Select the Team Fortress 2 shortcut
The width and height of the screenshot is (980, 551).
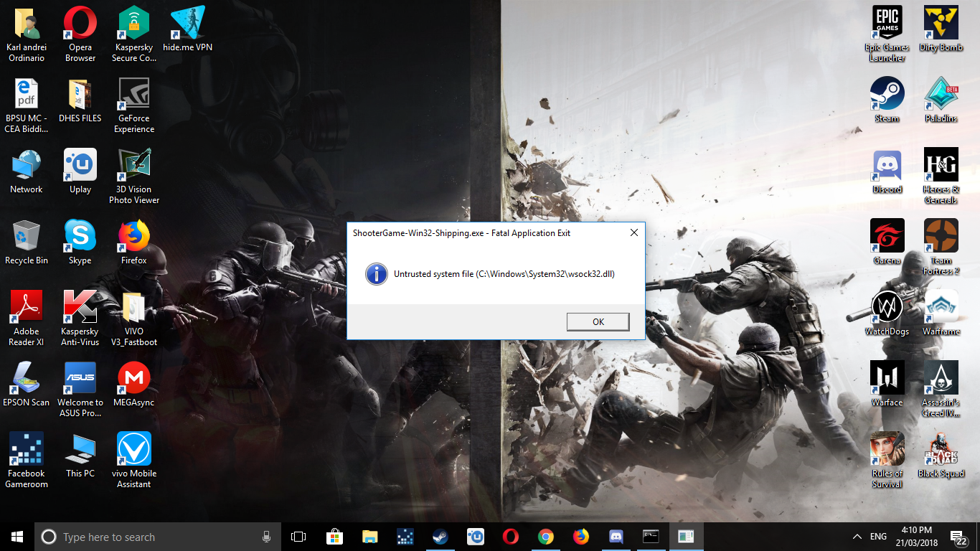[x=941, y=248]
